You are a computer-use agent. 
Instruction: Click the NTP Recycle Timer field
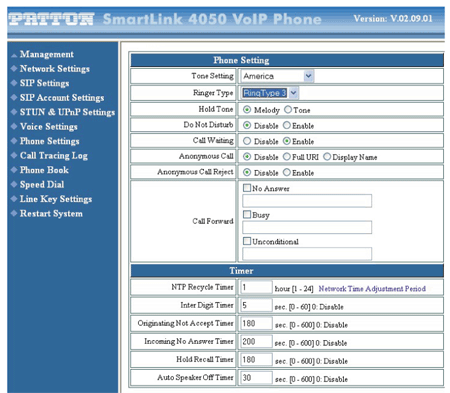pos(256,287)
